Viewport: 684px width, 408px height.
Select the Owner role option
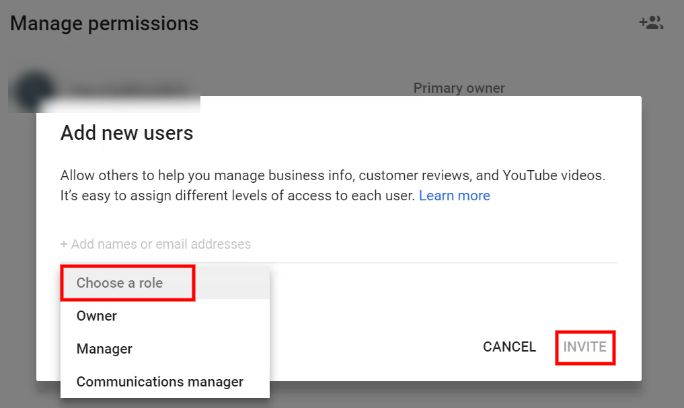point(97,316)
